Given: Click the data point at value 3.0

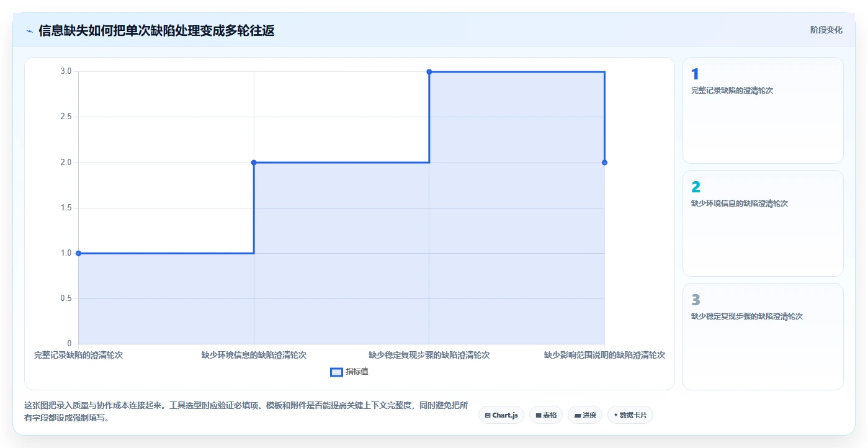Looking at the screenshot, I should (429, 72).
